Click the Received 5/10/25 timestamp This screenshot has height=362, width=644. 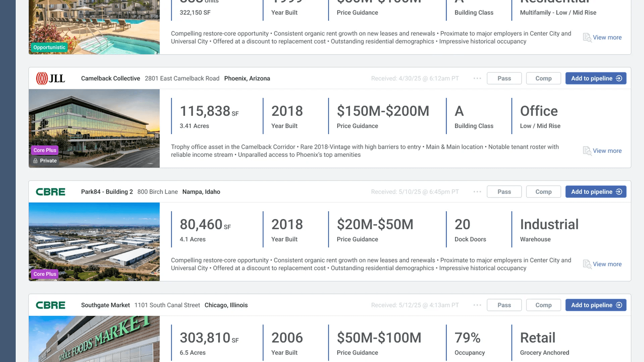click(x=415, y=192)
